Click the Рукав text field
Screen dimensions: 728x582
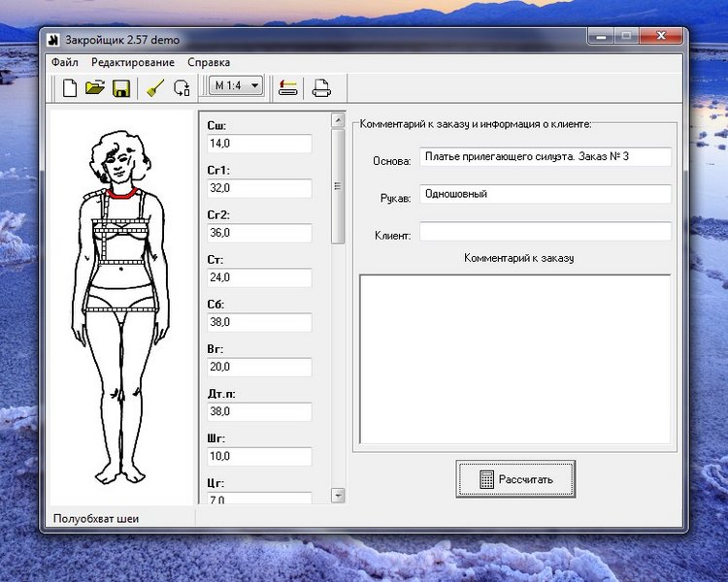point(545,194)
